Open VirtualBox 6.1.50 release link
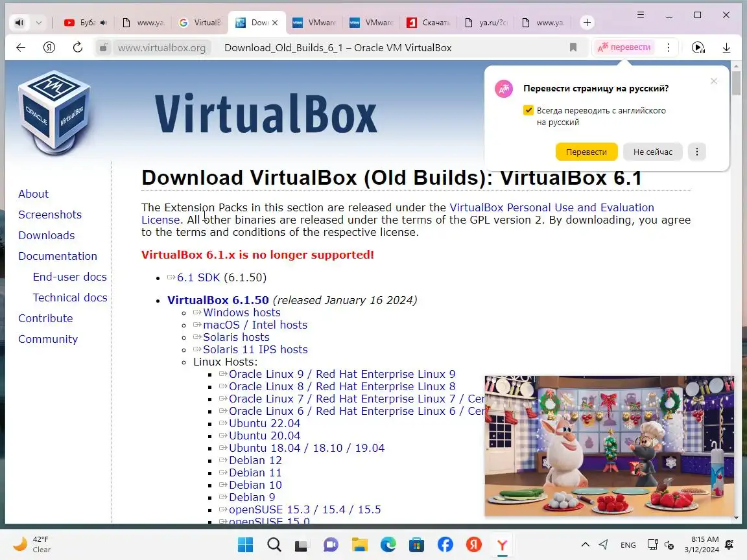 point(218,300)
